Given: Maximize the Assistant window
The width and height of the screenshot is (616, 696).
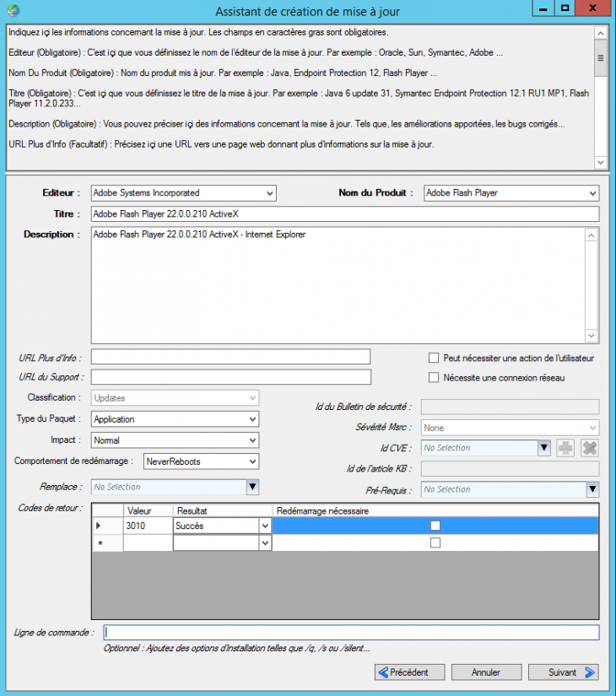Looking at the screenshot, I should (565, 8).
